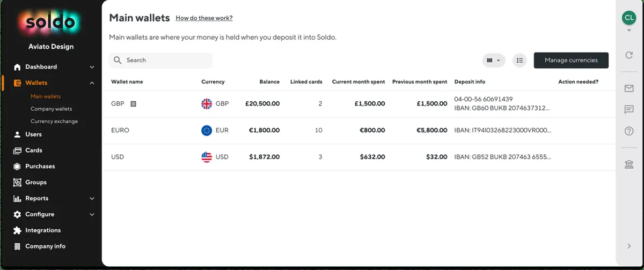Viewport: 644px width, 270px height.
Task: Go to Currency exchange page
Action: [54, 121]
